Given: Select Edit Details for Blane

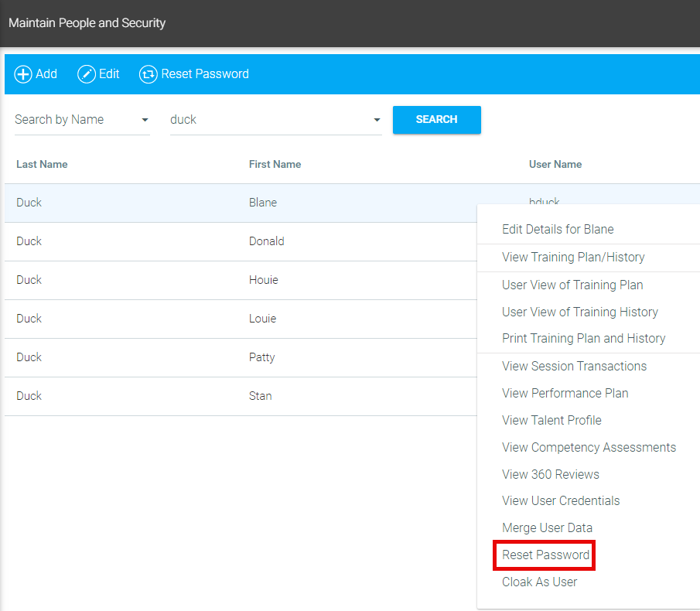Looking at the screenshot, I should click(558, 230).
